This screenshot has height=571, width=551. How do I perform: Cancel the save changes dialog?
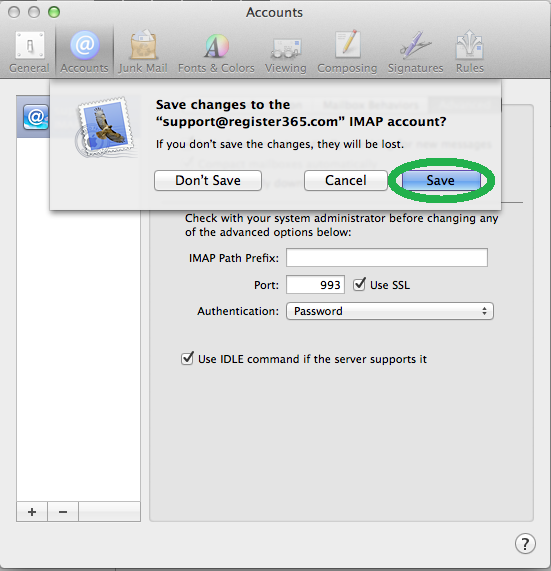pyautogui.click(x=346, y=180)
